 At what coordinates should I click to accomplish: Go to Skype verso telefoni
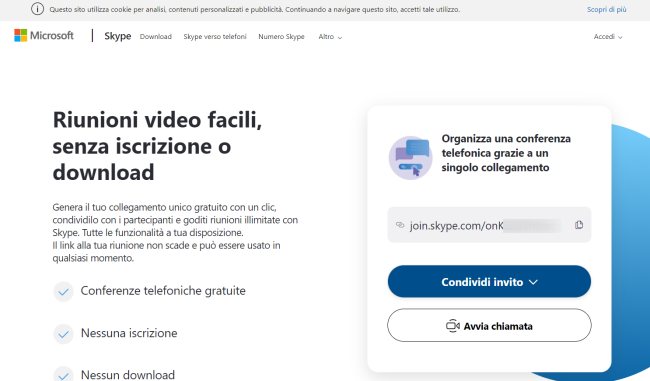(215, 36)
